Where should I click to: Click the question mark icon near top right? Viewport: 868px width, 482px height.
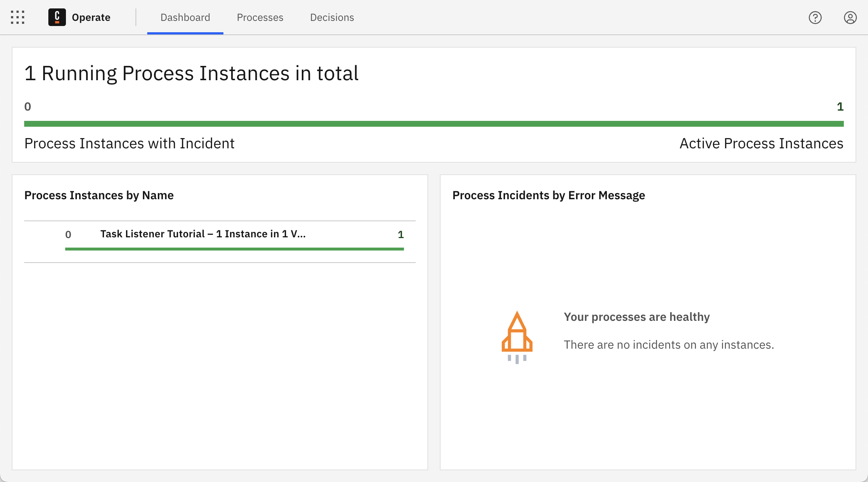[x=816, y=17]
